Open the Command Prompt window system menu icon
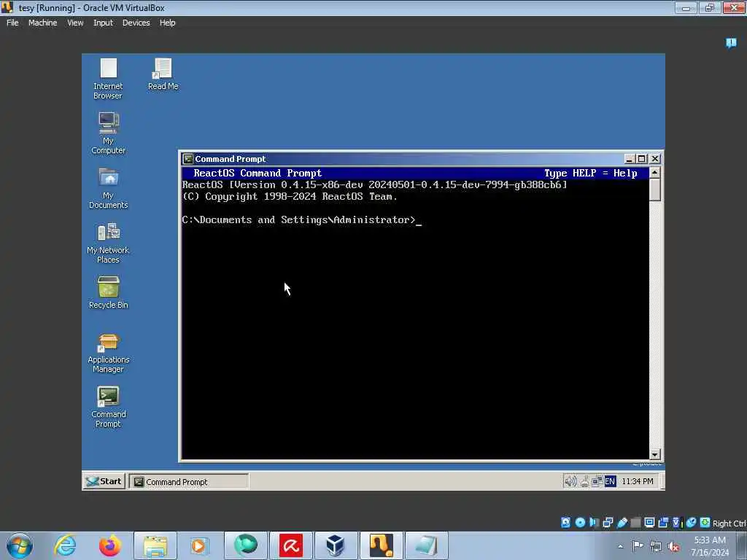This screenshot has width=747, height=560. click(x=188, y=158)
